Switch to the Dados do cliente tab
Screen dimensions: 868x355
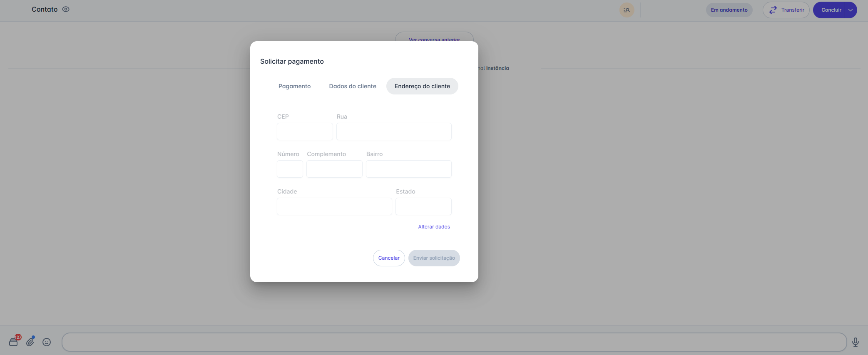[353, 86]
